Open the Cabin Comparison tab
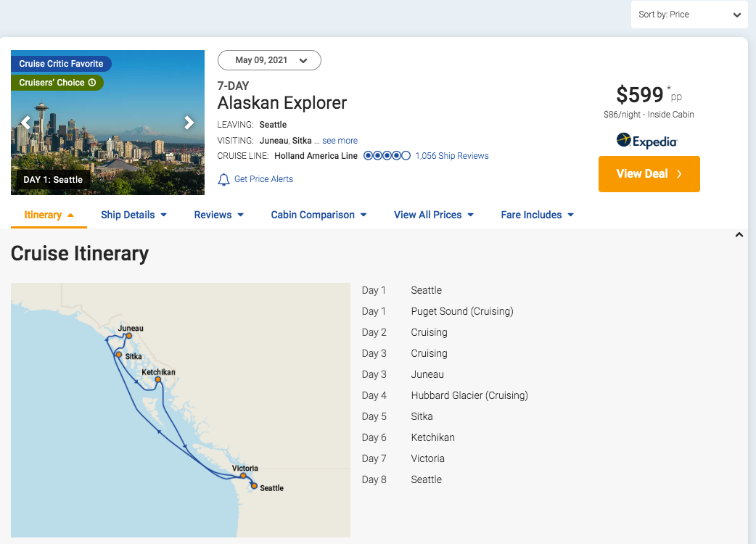 [x=319, y=215]
